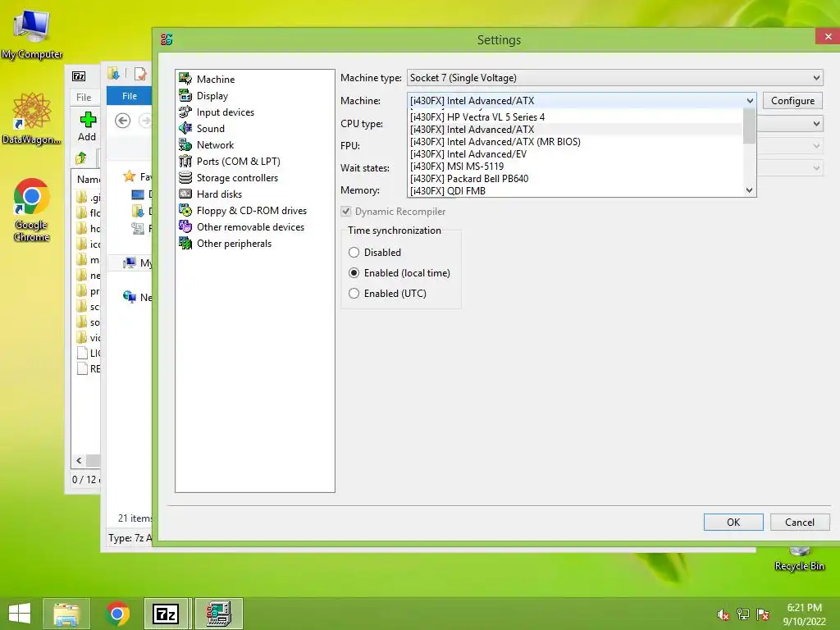Open Chrome from the taskbar
Screen dimensions: 840x630
117,614
